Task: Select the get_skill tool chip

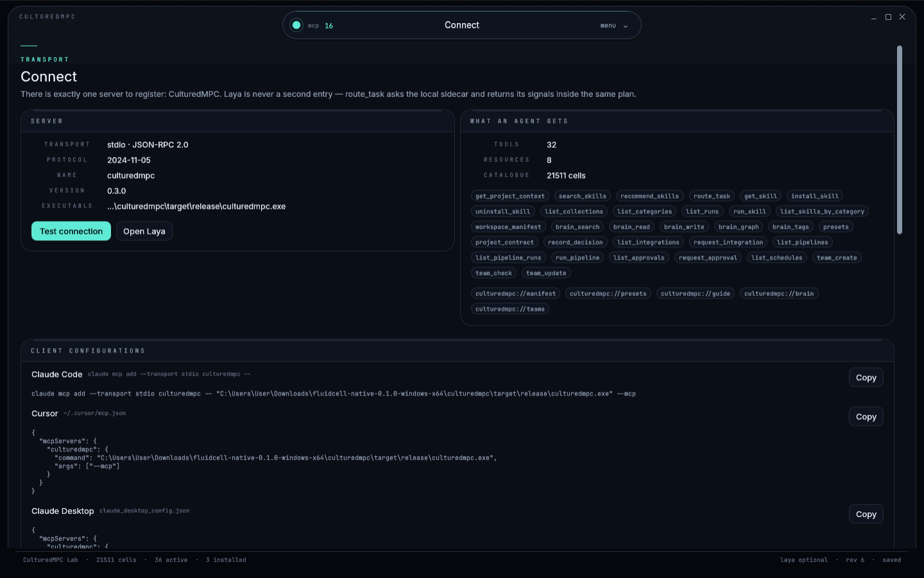Action: (x=760, y=196)
